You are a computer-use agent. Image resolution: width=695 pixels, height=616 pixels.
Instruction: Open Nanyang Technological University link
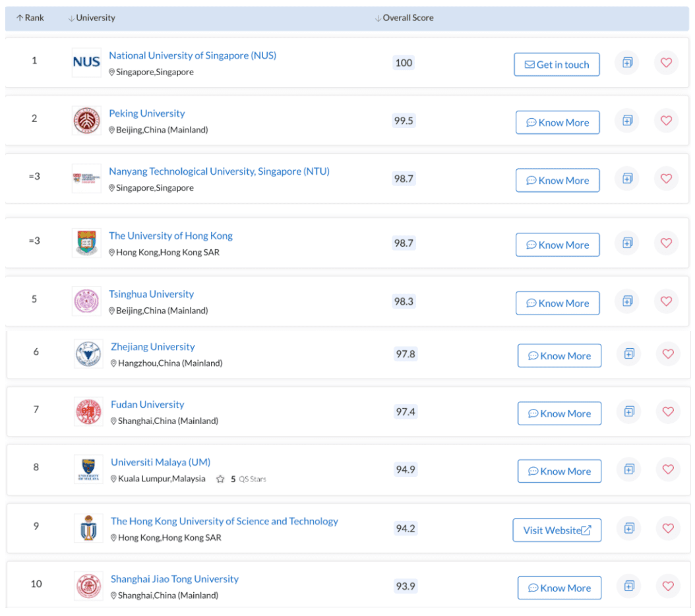[x=219, y=171]
